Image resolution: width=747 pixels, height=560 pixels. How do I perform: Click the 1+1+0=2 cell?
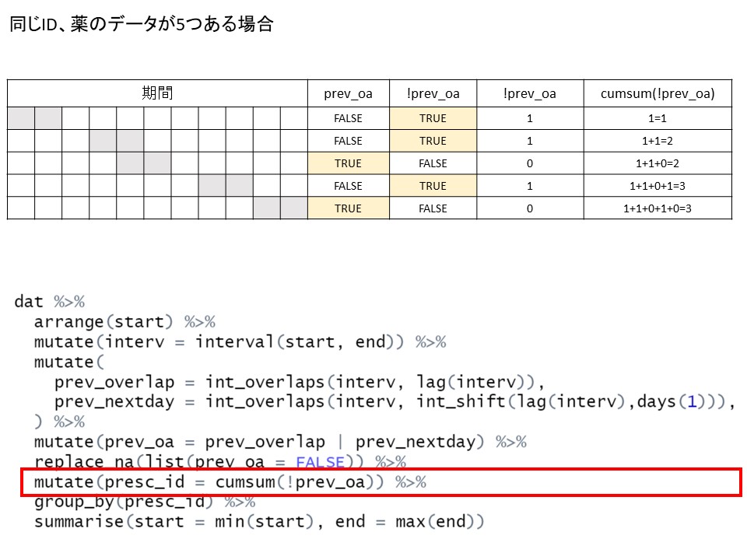point(658,163)
